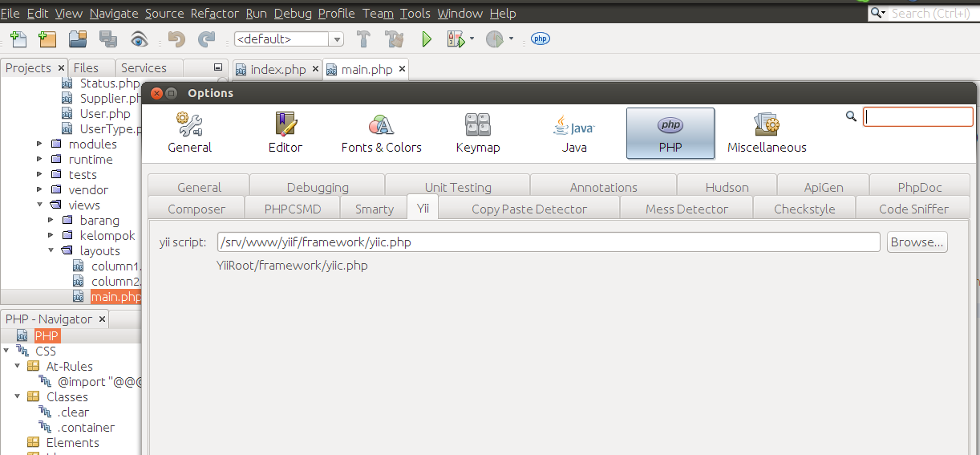Viewport: 980px width, 455px height.
Task: Switch to the Annotations tab
Action: [x=603, y=187]
